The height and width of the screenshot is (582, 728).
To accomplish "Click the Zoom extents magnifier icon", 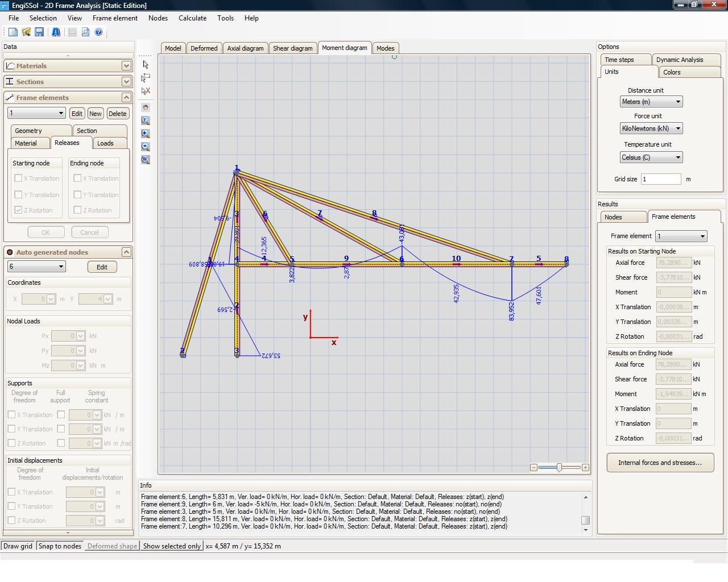I will tap(146, 120).
